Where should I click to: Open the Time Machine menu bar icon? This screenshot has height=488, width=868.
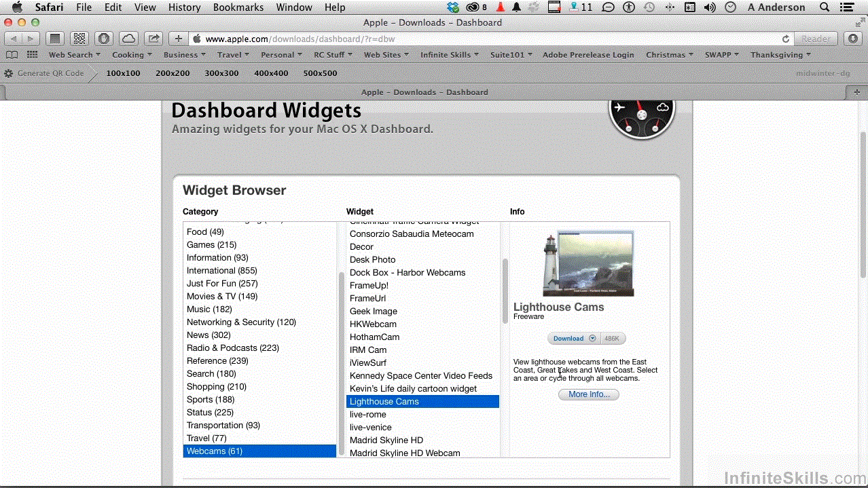pyautogui.click(x=650, y=7)
